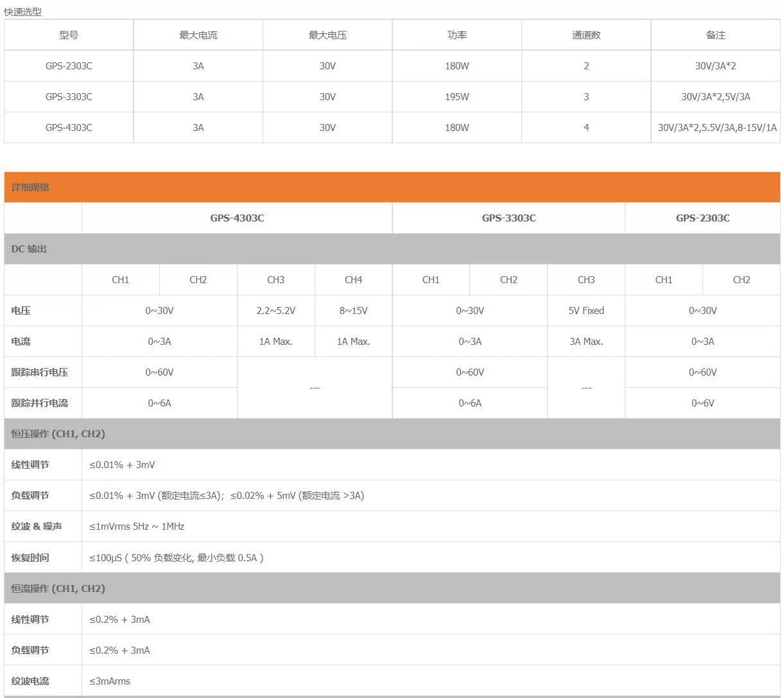Click the 最大电压 column header
This screenshot has height=698, width=784.
(x=327, y=35)
